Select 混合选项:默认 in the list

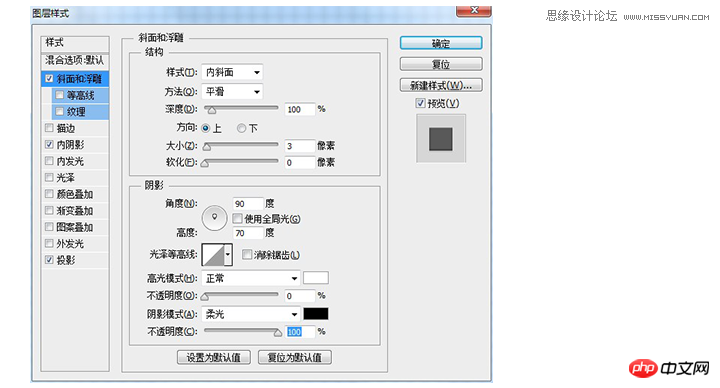[75, 60]
